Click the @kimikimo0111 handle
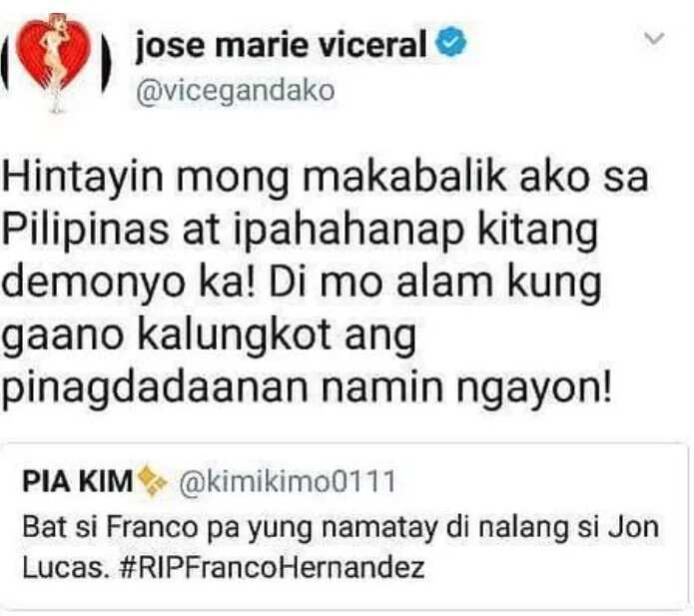The height and width of the screenshot is (616, 694). (288, 481)
